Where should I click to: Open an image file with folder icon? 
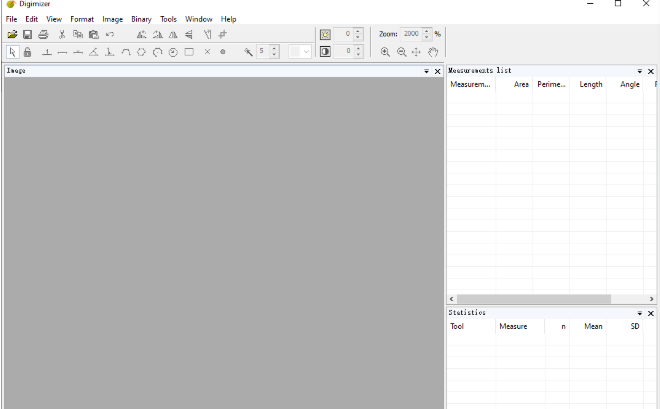[x=12, y=35]
